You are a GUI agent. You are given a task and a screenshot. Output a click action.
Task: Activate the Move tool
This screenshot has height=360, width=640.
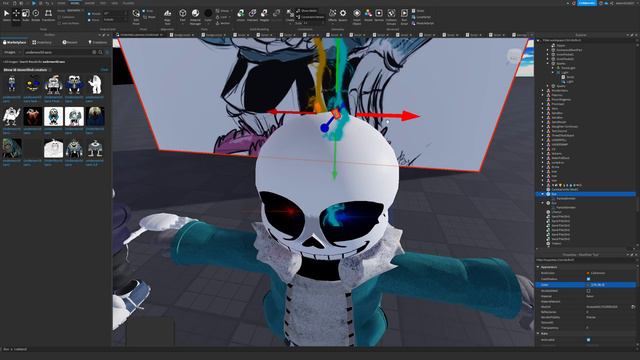pos(16,16)
